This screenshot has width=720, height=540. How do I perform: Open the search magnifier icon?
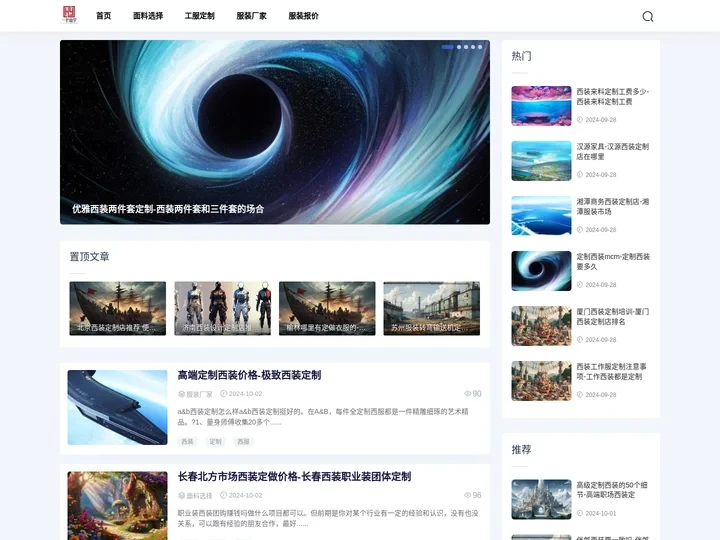click(x=647, y=17)
